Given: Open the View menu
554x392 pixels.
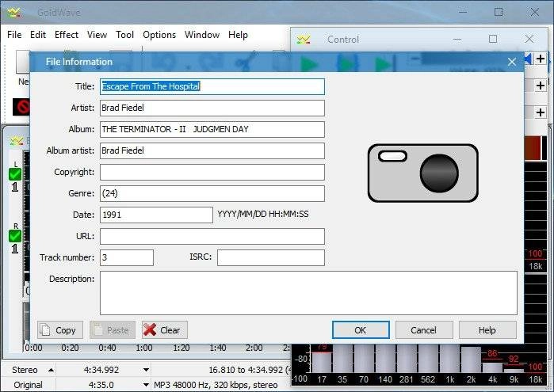Looking at the screenshot, I should click(x=97, y=35).
